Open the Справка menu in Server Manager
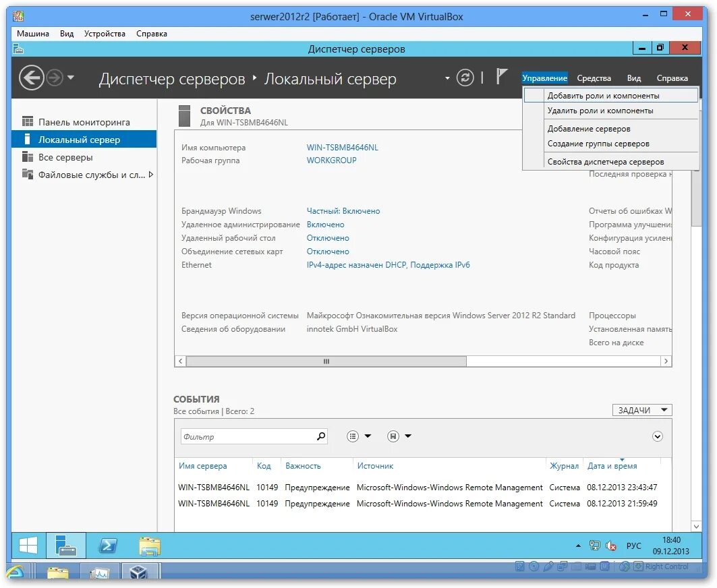Screen dimensions: 717x588 tap(672, 78)
